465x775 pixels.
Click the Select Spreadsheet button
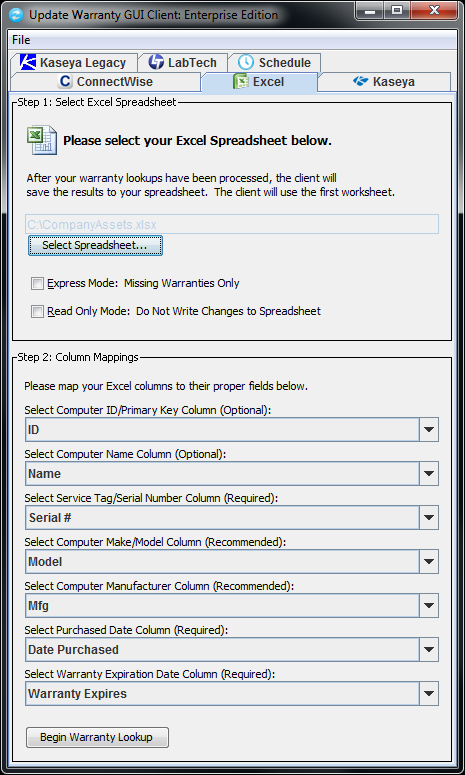(95, 245)
